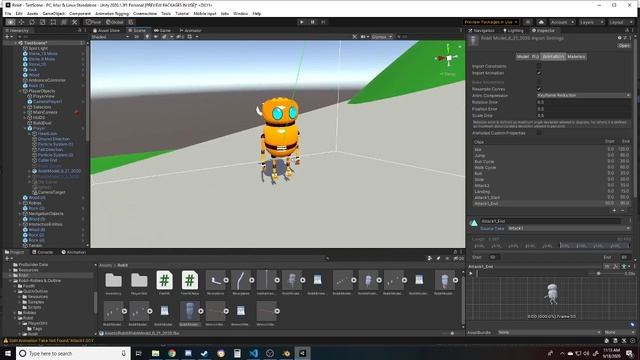Click Preview Packages in Use button

click(x=491, y=22)
